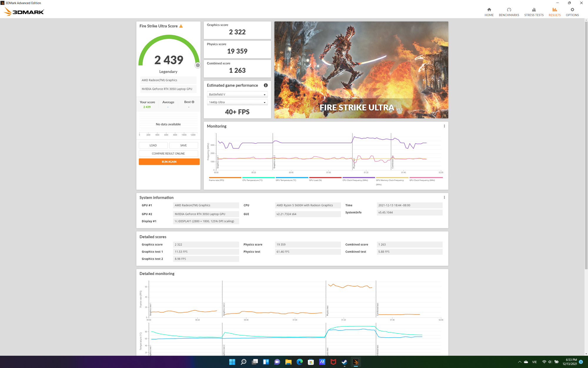
Task: Open the MyASUS app on the taskbar
Action: 322,362
